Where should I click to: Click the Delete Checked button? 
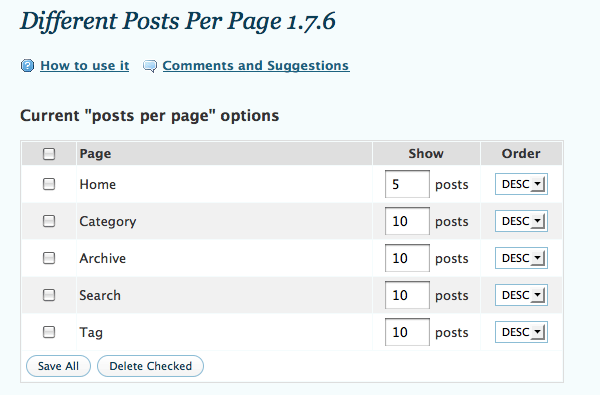click(x=150, y=366)
